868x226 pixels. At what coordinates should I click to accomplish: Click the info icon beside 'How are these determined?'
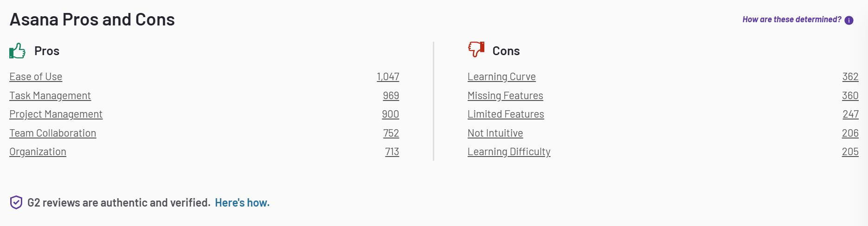point(849,20)
